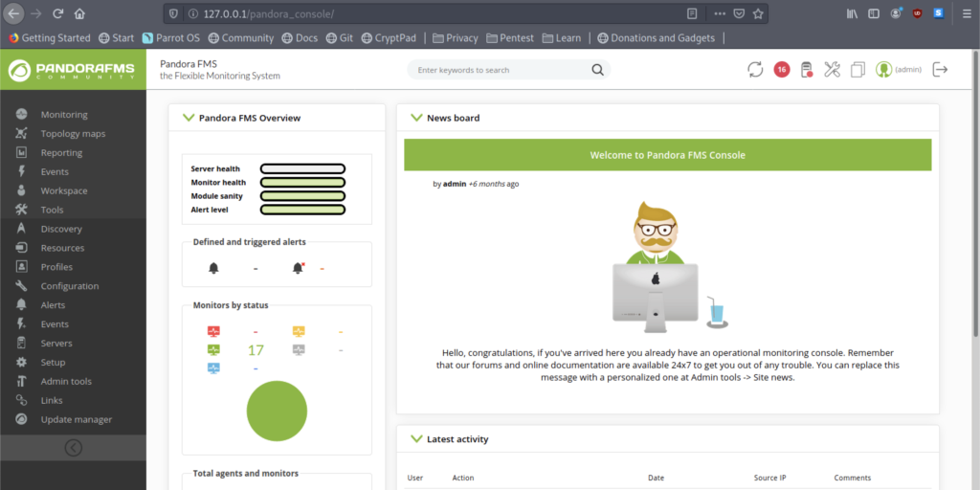Click the red critical monitors icon
980x490 pixels.
coord(213,331)
